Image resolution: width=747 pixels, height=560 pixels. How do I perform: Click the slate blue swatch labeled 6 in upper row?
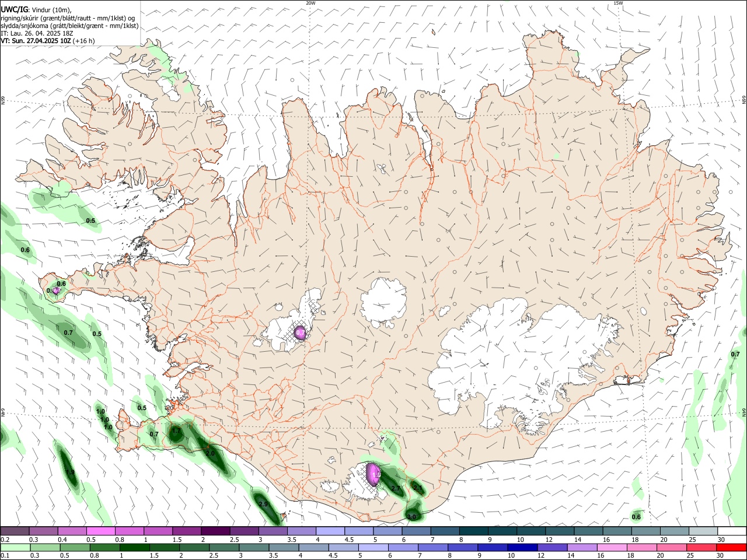pyautogui.click(x=417, y=531)
